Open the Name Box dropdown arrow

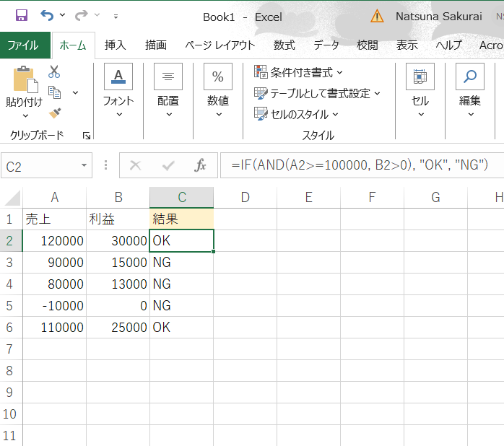tap(84, 166)
